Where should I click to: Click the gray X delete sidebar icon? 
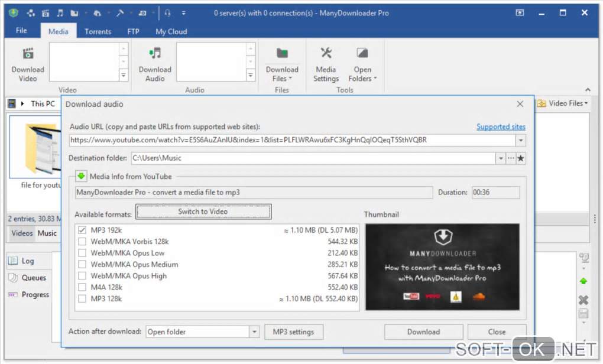click(x=583, y=300)
